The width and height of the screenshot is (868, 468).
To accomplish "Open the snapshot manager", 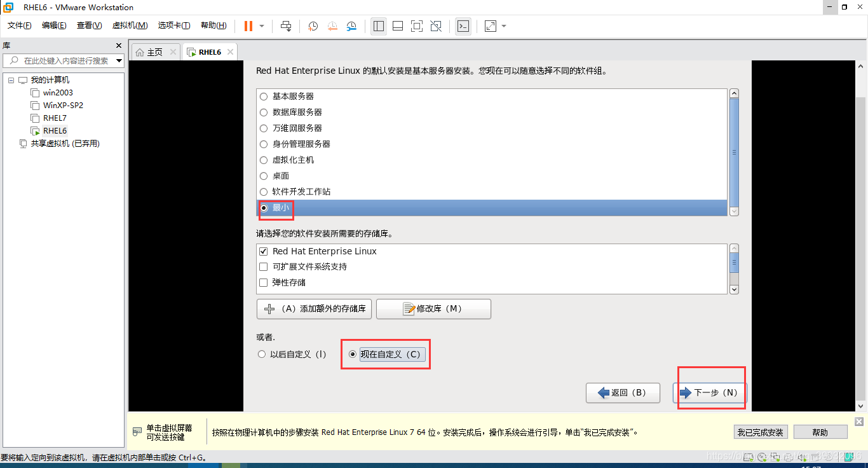I will click(351, 26).
